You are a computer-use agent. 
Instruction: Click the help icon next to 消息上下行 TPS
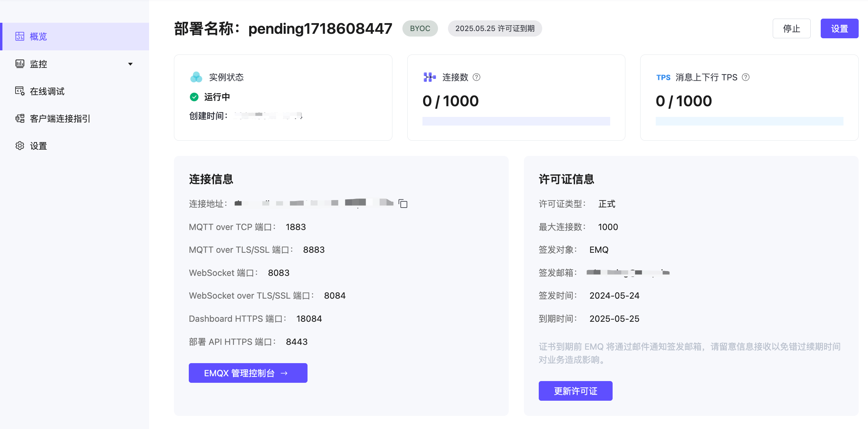(x=745, y=77)
